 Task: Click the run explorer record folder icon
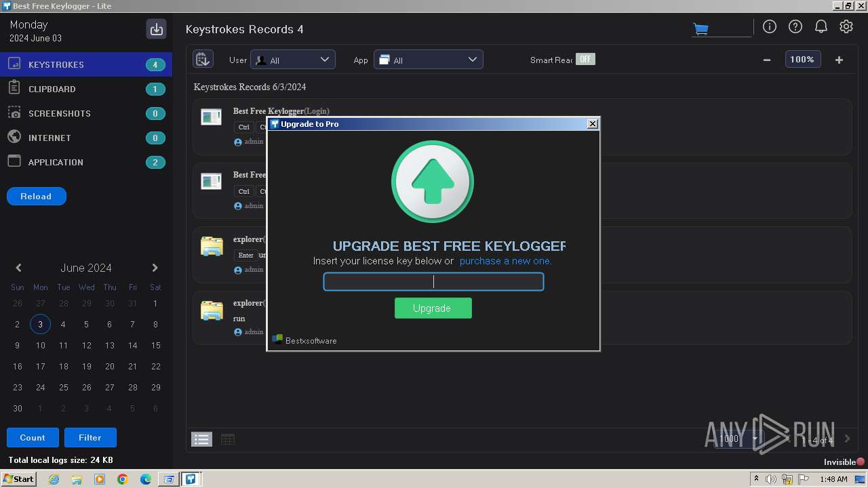(x=212, y=310)
